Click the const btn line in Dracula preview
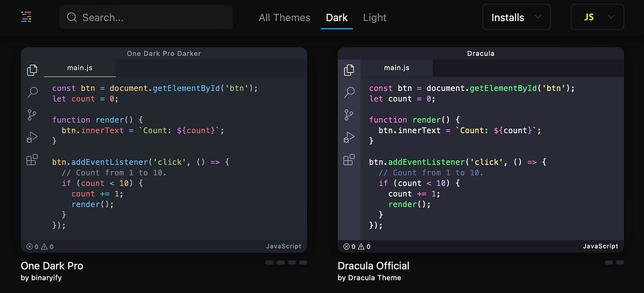 [x=472, y=88]
